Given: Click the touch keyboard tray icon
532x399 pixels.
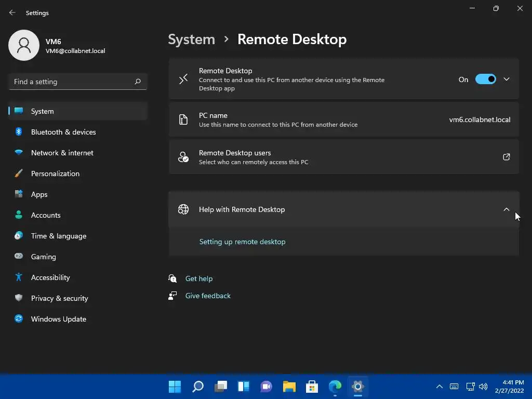Looking at the screenshot, I should coord(454,387).
